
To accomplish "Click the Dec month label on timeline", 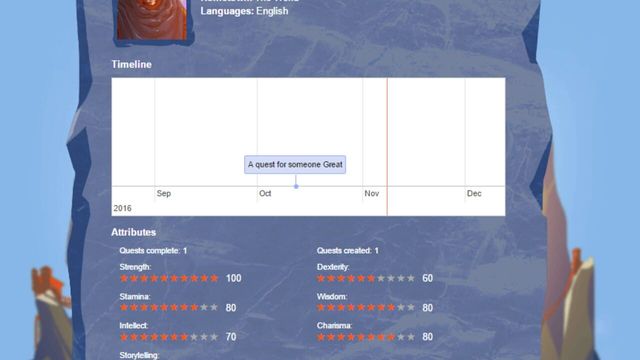I will (x=474, y=193).
